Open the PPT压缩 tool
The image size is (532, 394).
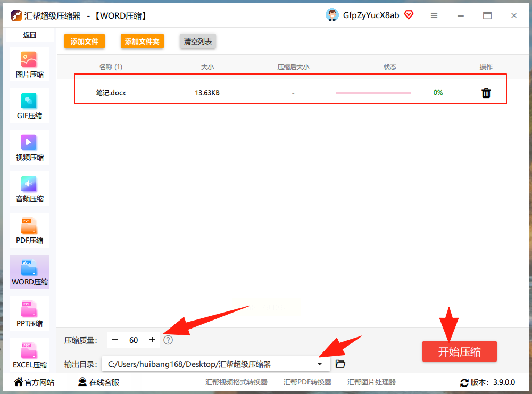coord(29,314)
